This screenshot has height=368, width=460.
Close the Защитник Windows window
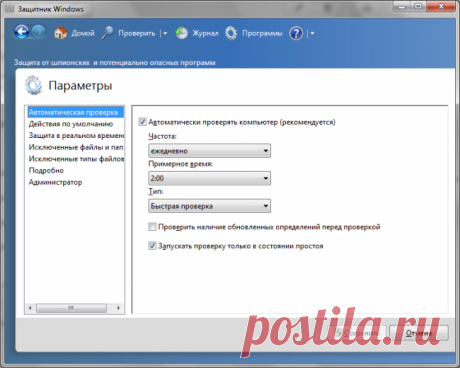click(441, 6)
